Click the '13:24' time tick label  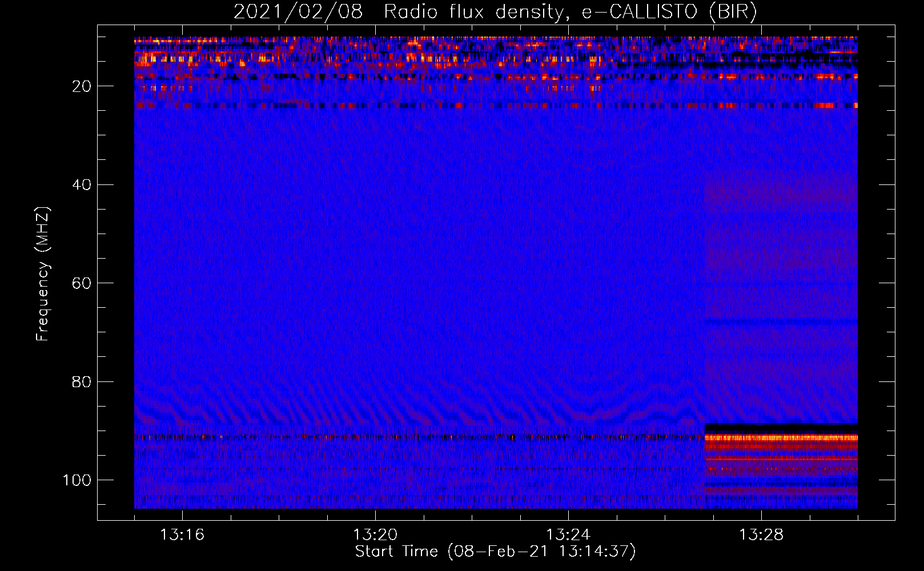568,535
